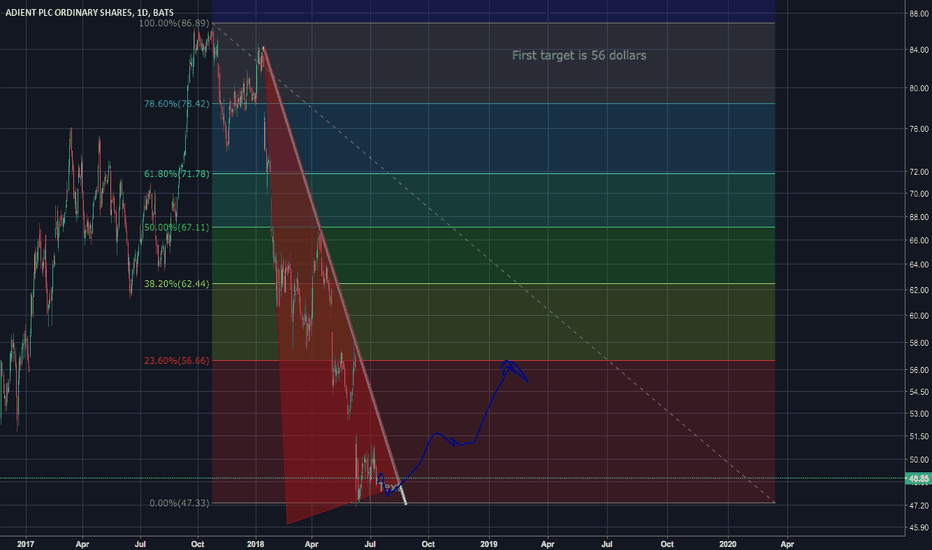Click the 51.50 price axis label

pyautogui.click(x=918, y=436)
